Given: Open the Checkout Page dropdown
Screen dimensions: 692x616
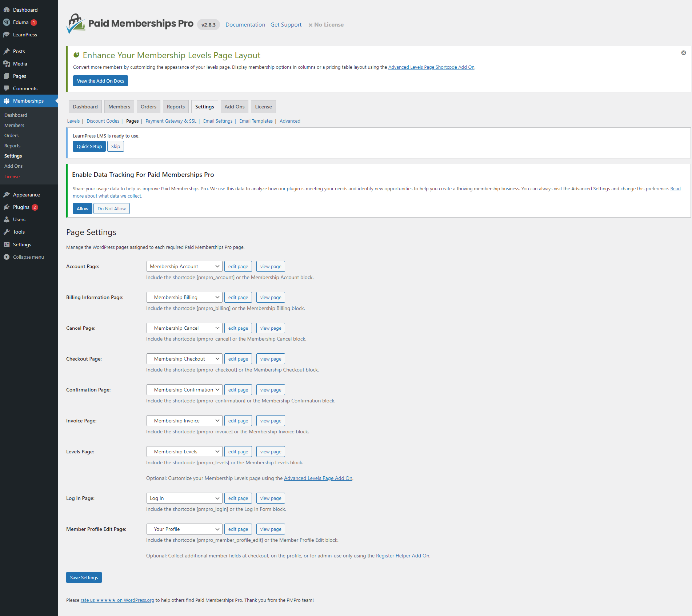Looking at the screenshot, I should click(x=184, y=359).
